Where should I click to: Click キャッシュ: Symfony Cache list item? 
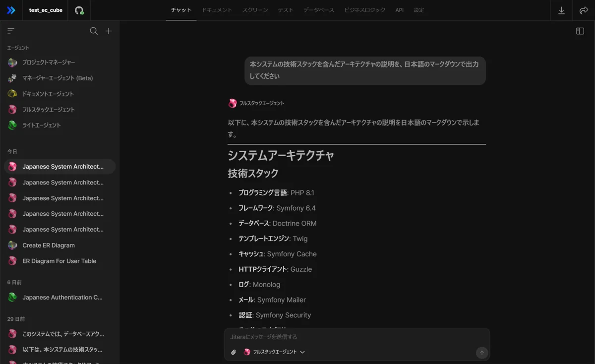coord(277,254)
